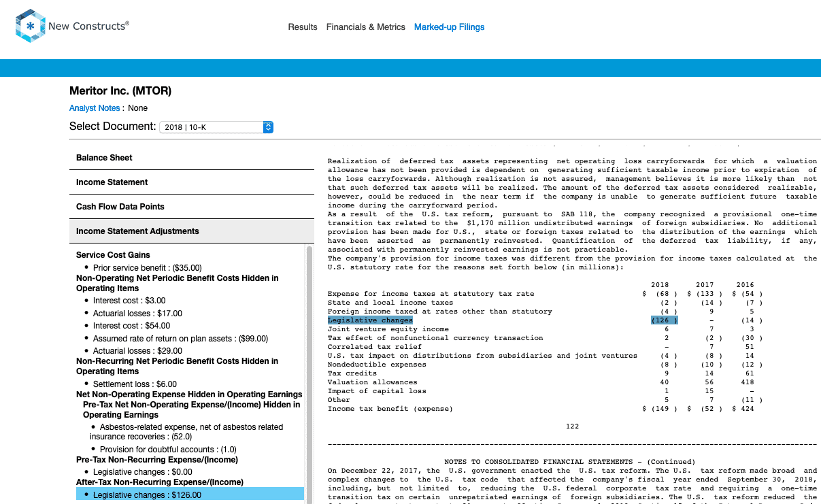Click the Service Cost Gains heading

point(113,255)
